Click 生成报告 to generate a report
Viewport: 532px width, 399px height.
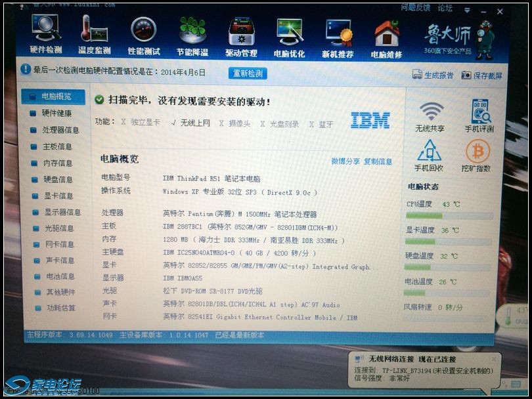pyautogui.click(x=433, y=75)
